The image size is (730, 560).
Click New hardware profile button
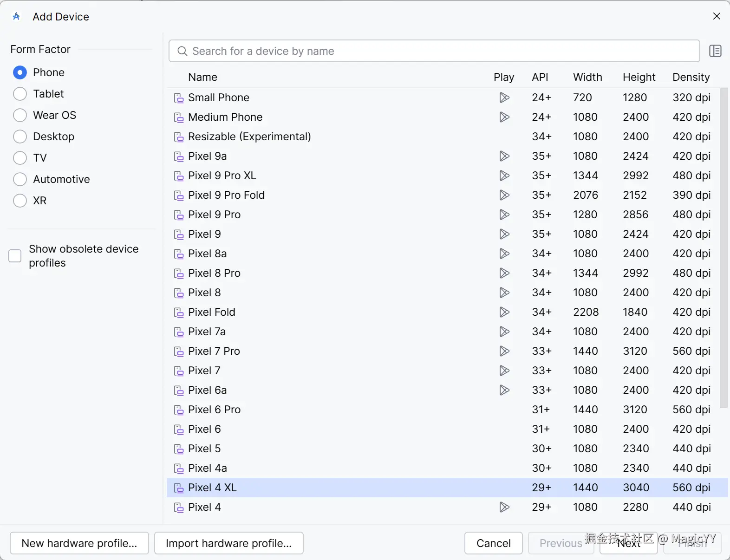click(x=79, y=543)
